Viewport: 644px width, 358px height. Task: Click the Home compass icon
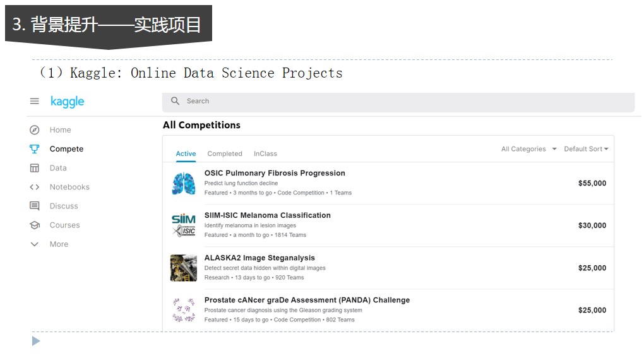[35, 129]
